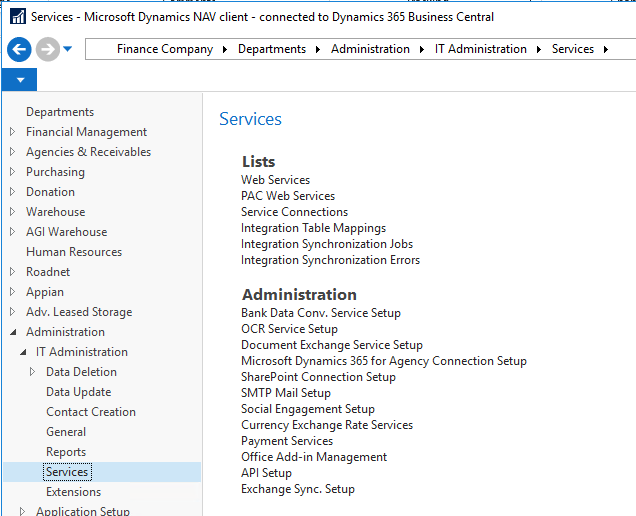Open the Web Services list link
Viewport: 636px width, 516px height.
(x=275, y=180)
